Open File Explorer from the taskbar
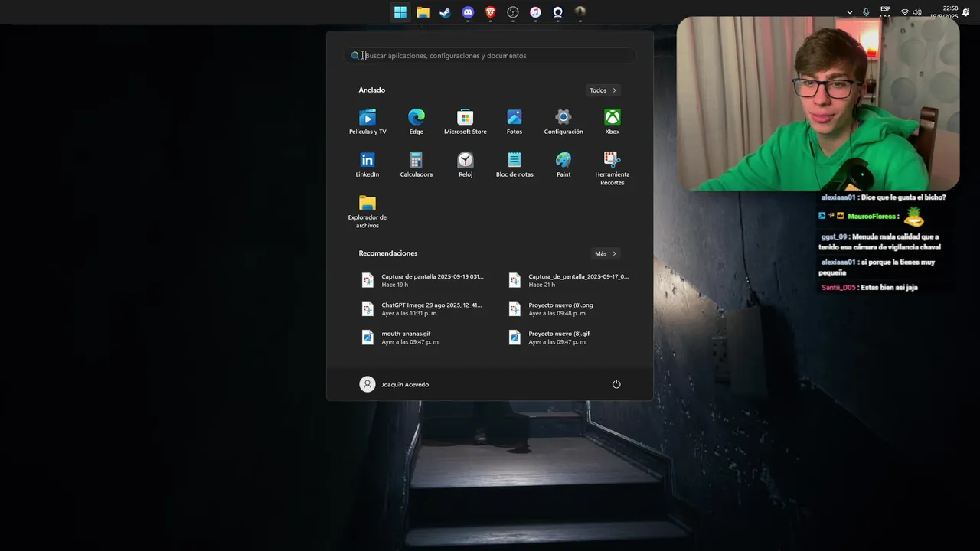This screenshot has height=551, width=980. point(423,12)
